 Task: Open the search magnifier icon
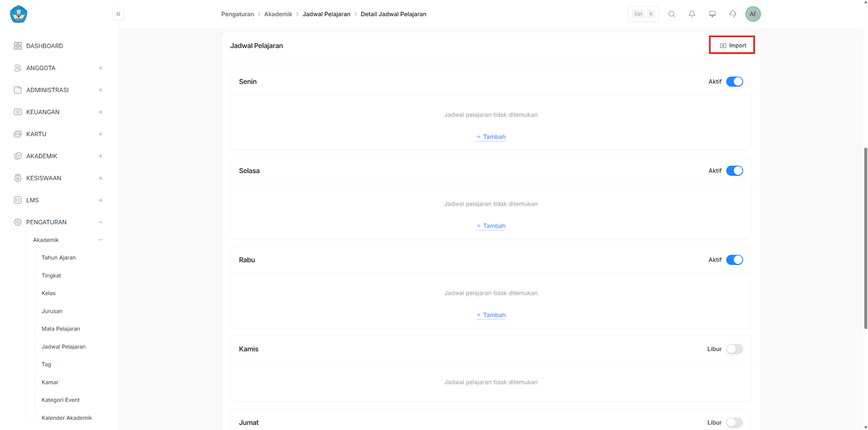[x=672, y=14]
